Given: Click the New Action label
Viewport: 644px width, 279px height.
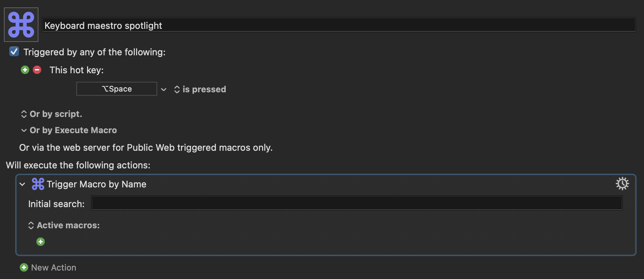Looking at the screenshot, I should click(x=54, y=268).
